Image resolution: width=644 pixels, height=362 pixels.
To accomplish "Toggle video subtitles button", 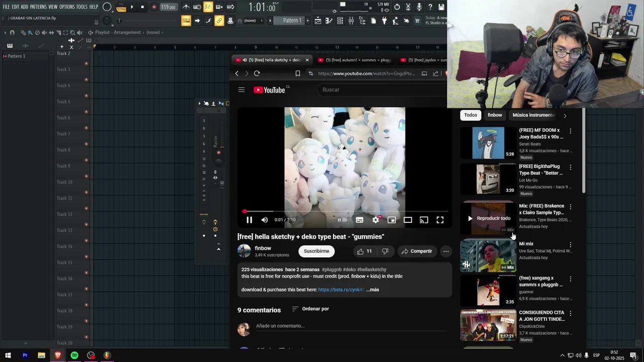I will [x=359, y=220].
